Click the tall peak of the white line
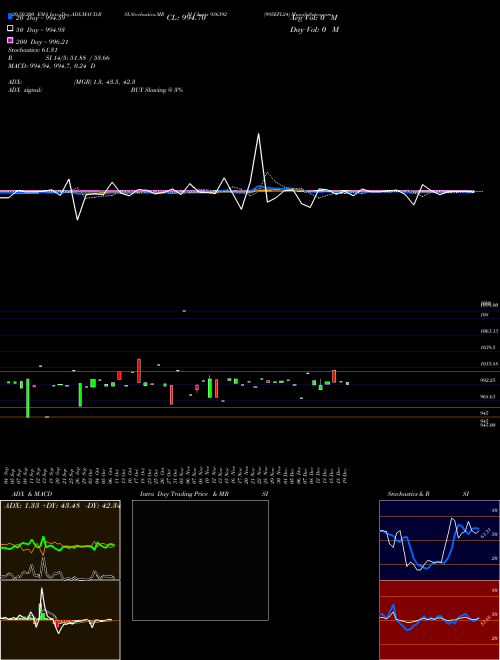This screenshot has height=660, width=500. pos(258,134)
